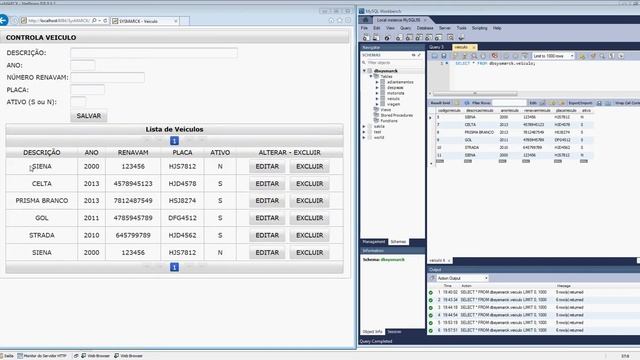Click the search table data toolbar icon
Viewport: 640px width, 360px height.
(x=450, y=38)
